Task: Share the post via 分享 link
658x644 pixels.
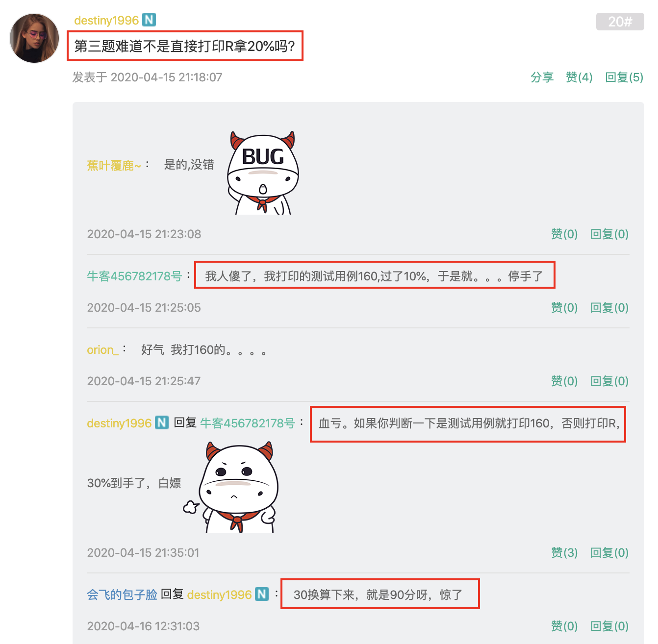Action: click(542, 77)
